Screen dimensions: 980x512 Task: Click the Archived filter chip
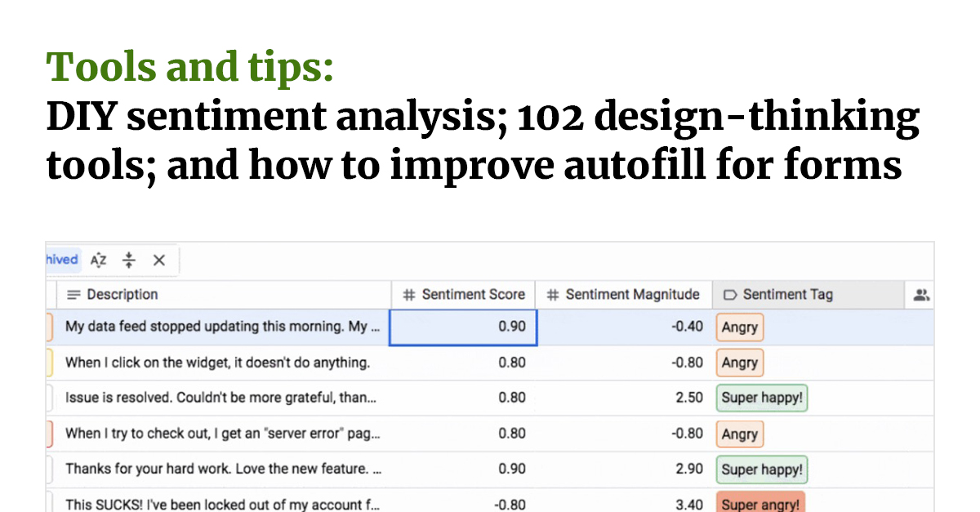[61, 260]
